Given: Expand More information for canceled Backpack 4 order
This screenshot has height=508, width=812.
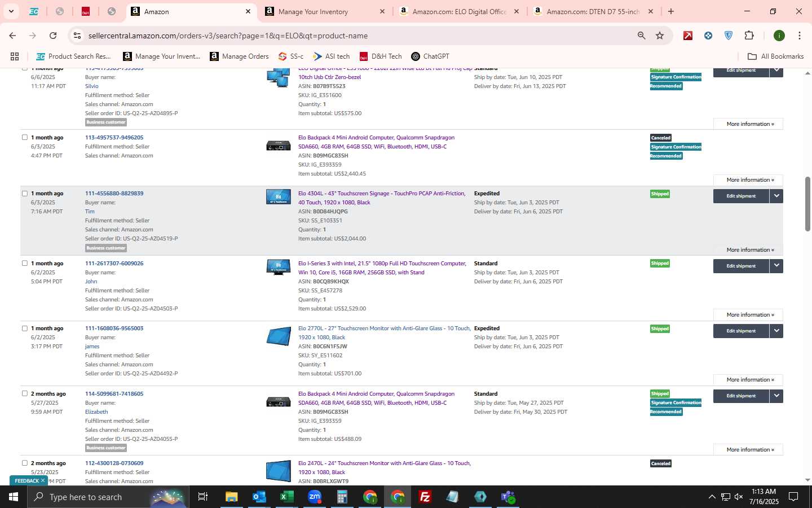Looking at the screenshot, I should tap(748, 180).
